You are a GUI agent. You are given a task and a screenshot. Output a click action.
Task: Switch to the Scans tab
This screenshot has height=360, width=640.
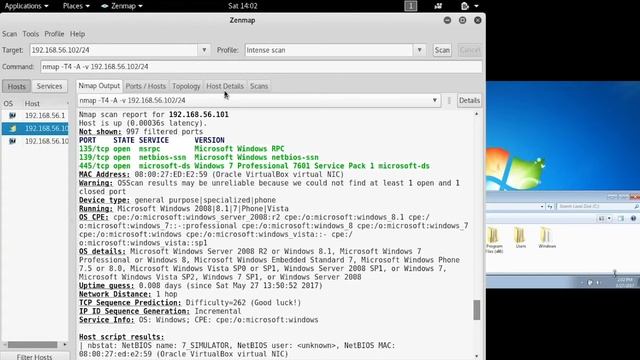[x=259, y=86]
